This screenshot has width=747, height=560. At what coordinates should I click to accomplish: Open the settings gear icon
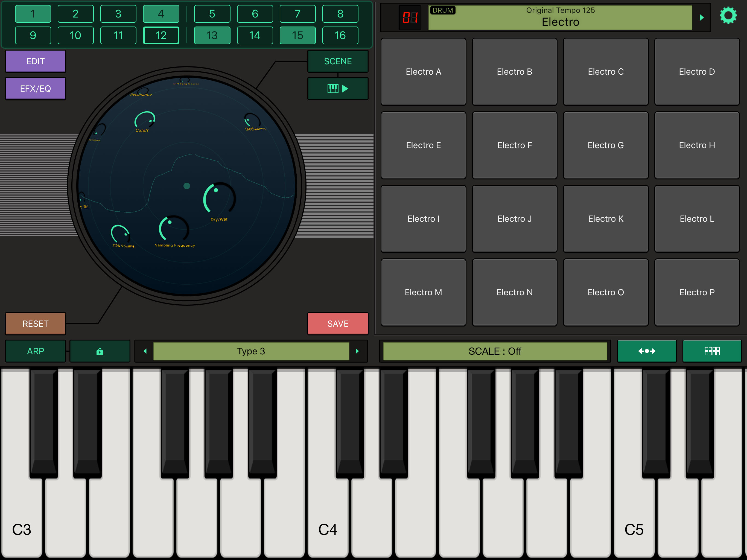[x=728, y=16]
